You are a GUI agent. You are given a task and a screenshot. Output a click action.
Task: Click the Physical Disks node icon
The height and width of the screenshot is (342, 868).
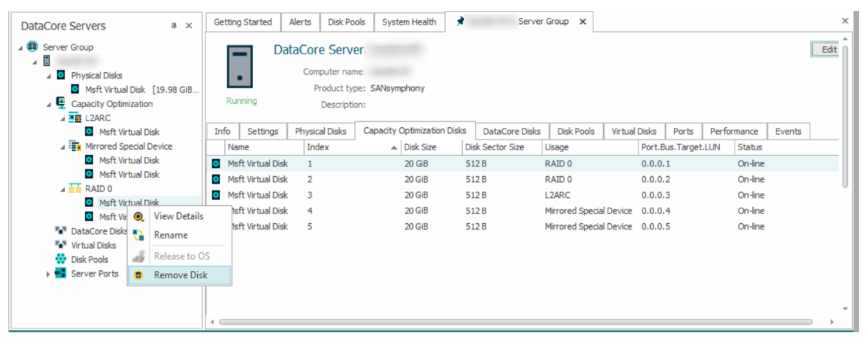61,75
